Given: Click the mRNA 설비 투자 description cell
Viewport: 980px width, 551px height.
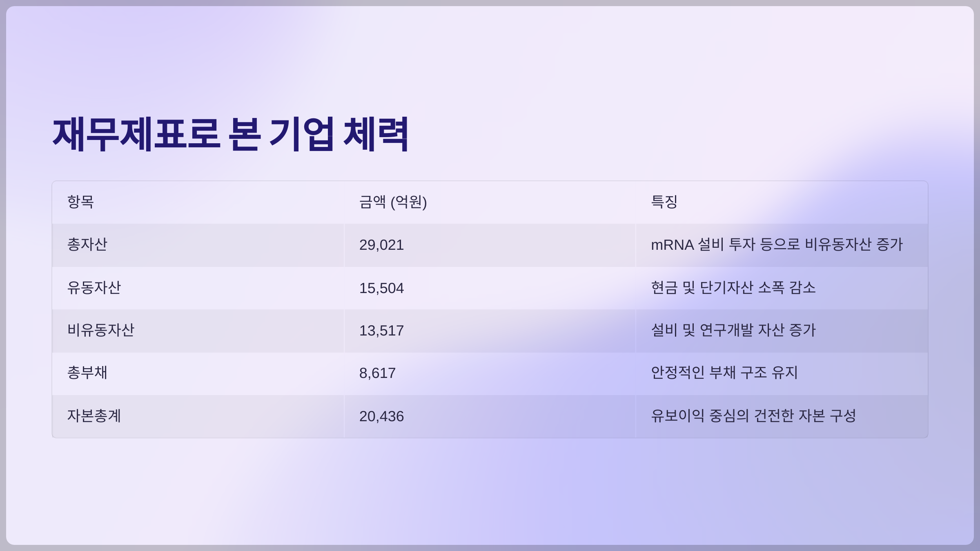Looking at the screenshot, I should (777, 245).
